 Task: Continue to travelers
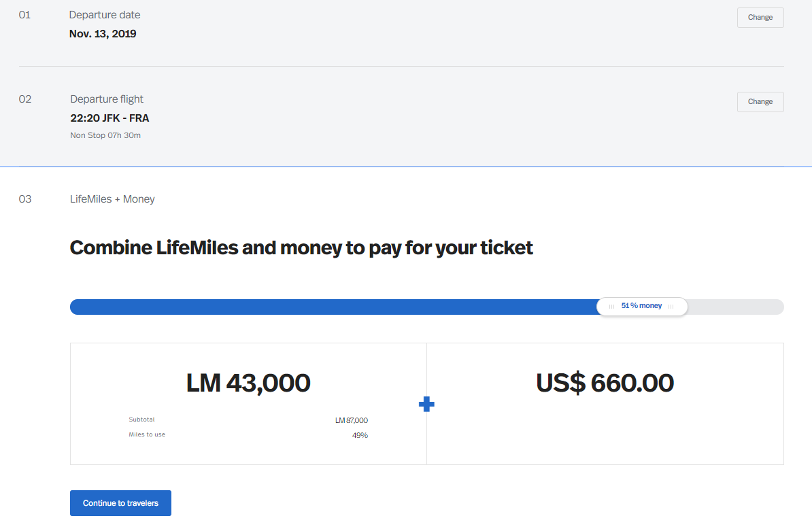tap(120, 503)
